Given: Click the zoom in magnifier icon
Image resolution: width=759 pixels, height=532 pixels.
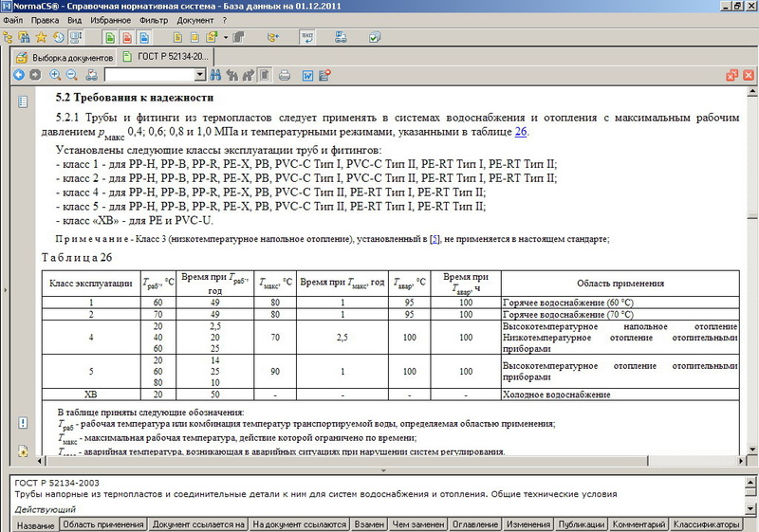Looking at the screenshot, I should click(55, 75).
